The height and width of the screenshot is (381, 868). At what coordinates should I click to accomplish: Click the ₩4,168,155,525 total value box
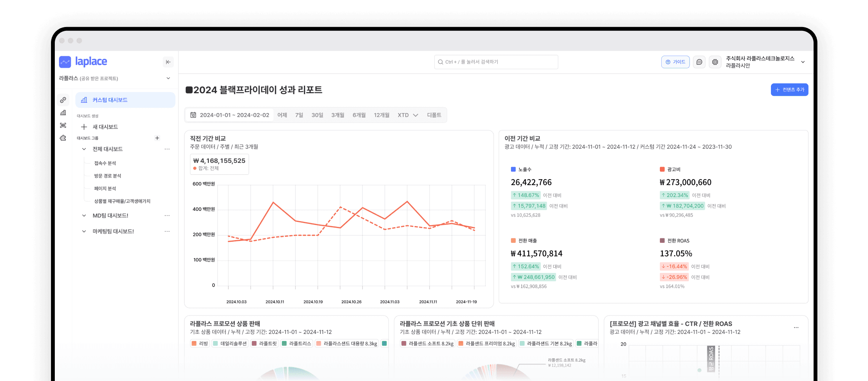click(x=220, y=164)
